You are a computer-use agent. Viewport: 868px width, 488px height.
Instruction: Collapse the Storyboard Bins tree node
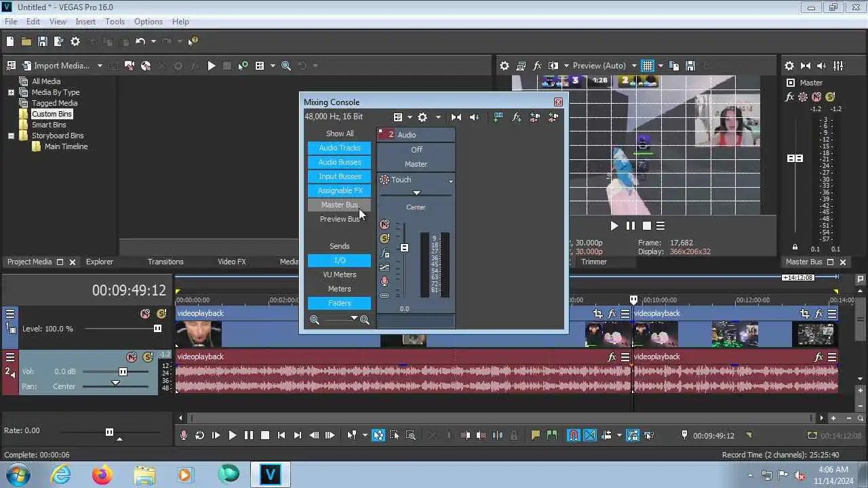(x=11, y=136)
